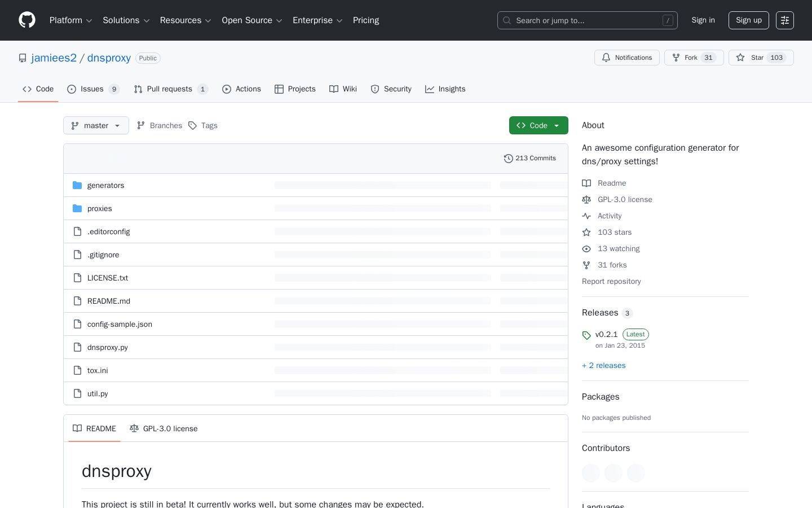Expand the Solutions menu
The width and height of the screenshot is (812, 508).
point(126,20)
